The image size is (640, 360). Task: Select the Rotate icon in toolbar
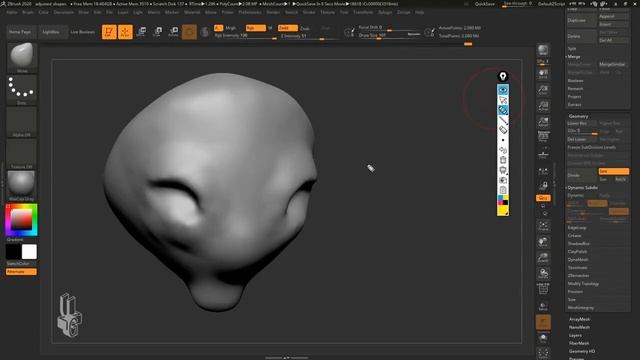pyautogui.click(x=173, y=32)
